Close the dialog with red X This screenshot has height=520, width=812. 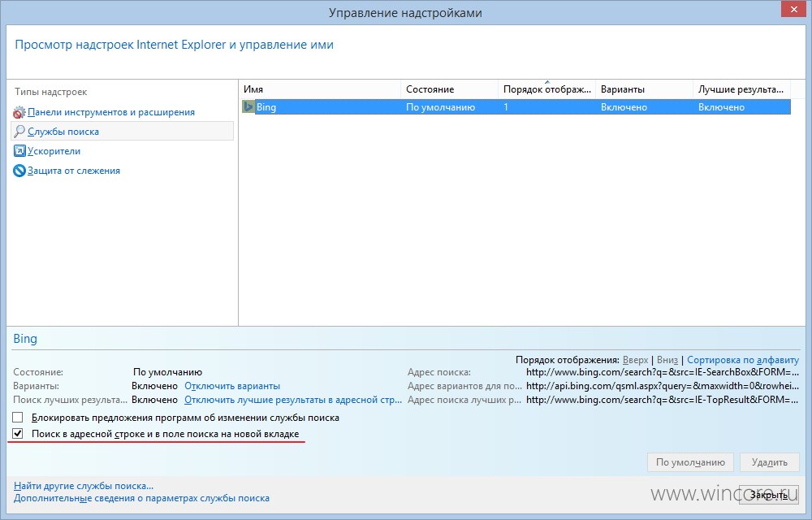tap(795, 9)
